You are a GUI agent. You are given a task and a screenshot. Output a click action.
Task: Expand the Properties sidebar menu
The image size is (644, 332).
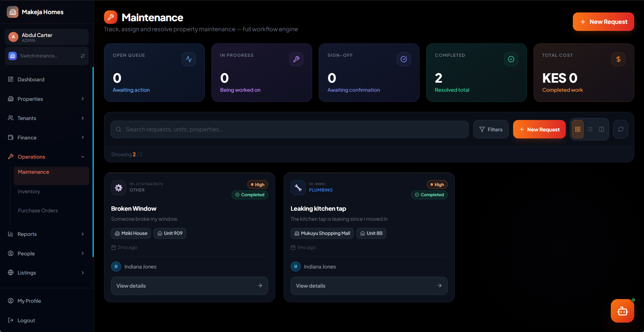tap(46, 99)
